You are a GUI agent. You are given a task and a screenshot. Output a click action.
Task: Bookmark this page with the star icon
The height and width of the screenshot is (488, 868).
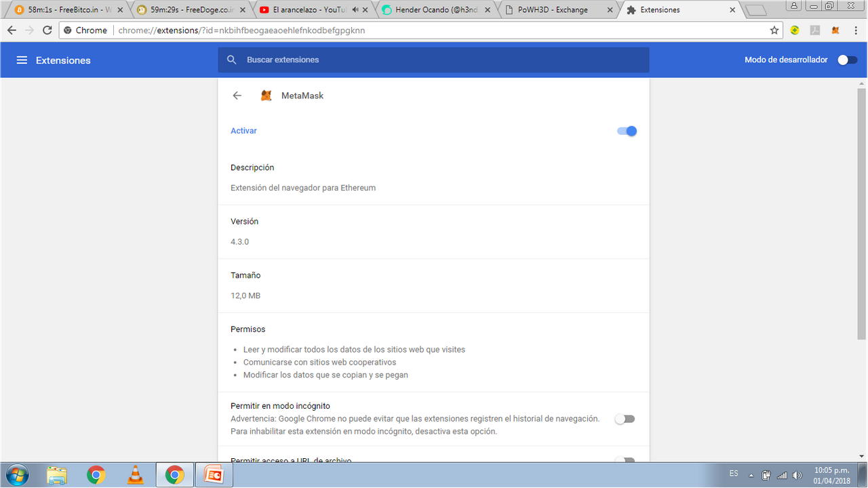point(774,30)
